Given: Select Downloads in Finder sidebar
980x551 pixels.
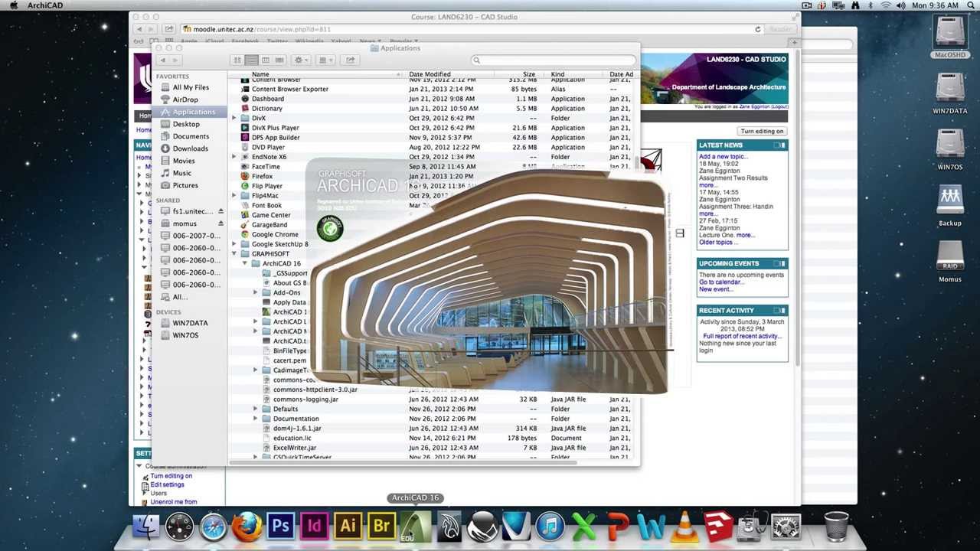Looking at the screenshot, I should (188, 148).
